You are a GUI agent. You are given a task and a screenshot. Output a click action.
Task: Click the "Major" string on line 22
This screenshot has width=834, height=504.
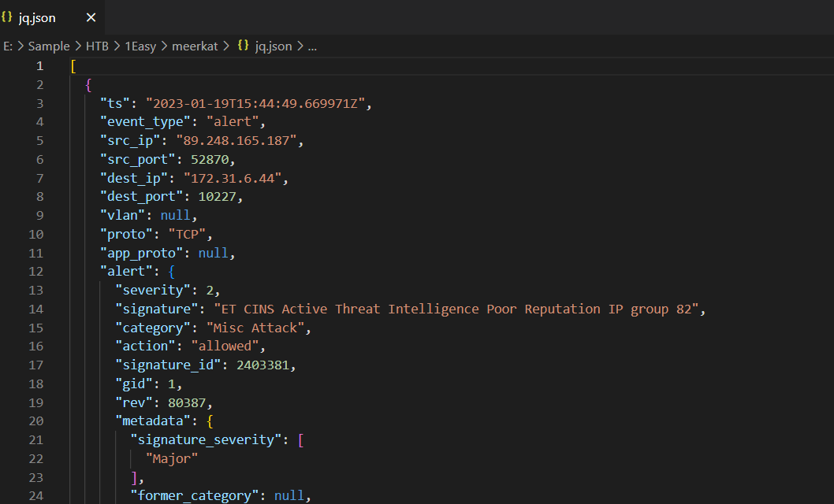click(172, 458)
